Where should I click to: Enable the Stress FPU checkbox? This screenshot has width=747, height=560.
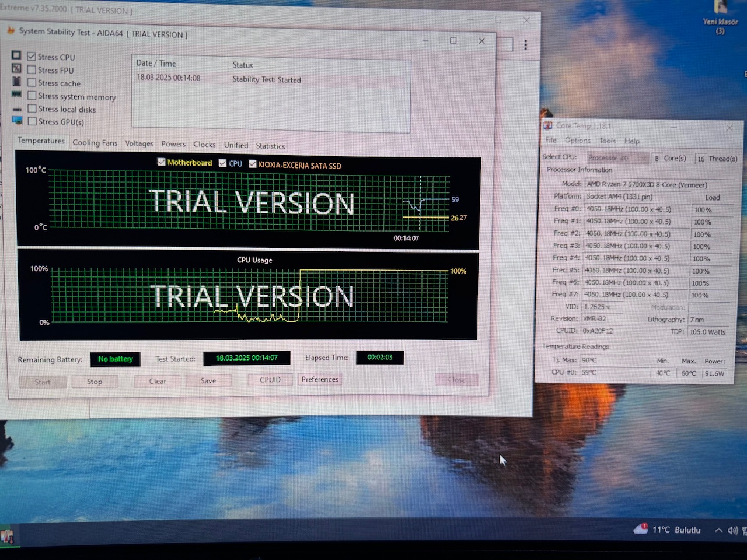32,69
